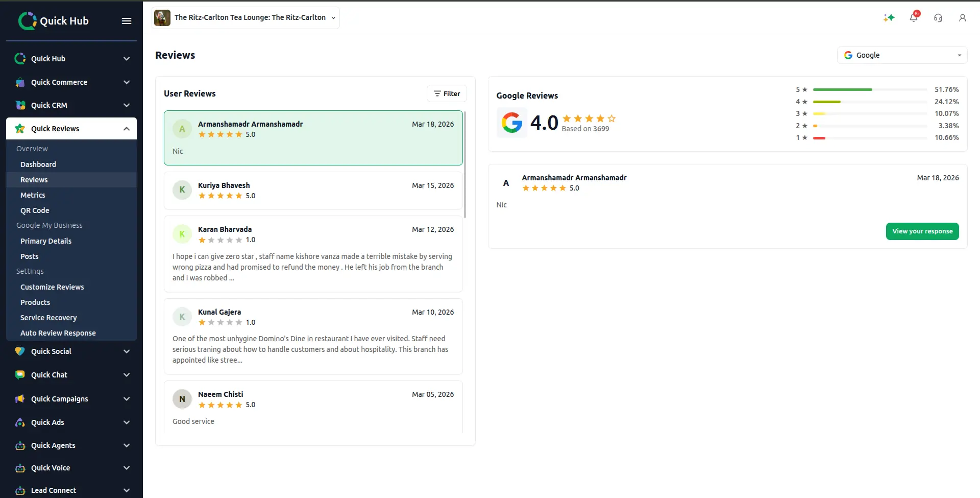Click Naeem Chisti's avatar N

182,399
